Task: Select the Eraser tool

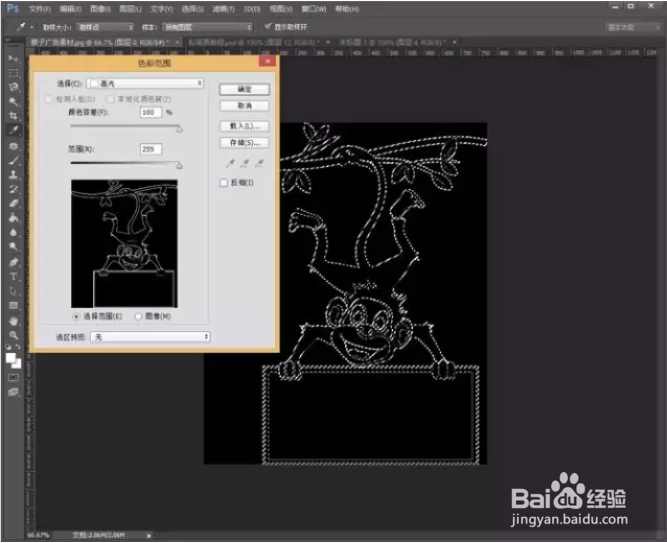Action: 13,204
